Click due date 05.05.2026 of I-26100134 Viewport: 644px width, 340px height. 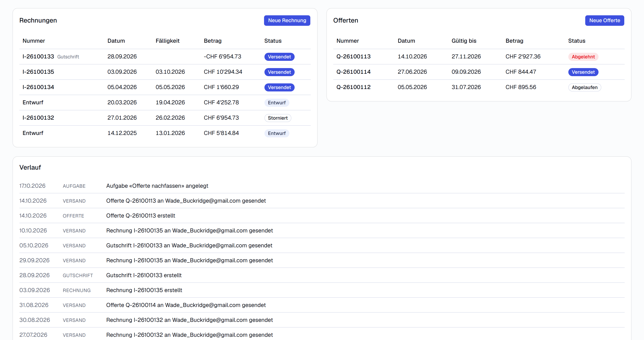(x=170, y=87)
